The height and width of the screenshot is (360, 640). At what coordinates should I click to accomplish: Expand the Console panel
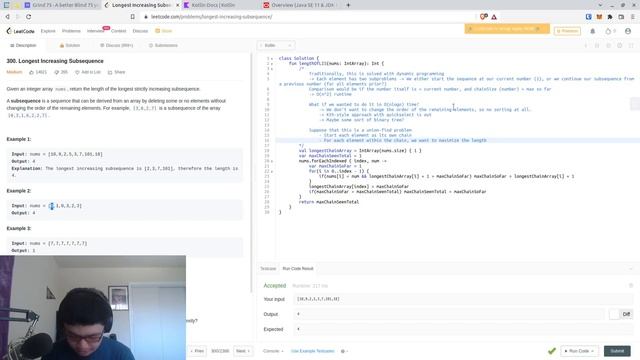[x=273, y=351]
